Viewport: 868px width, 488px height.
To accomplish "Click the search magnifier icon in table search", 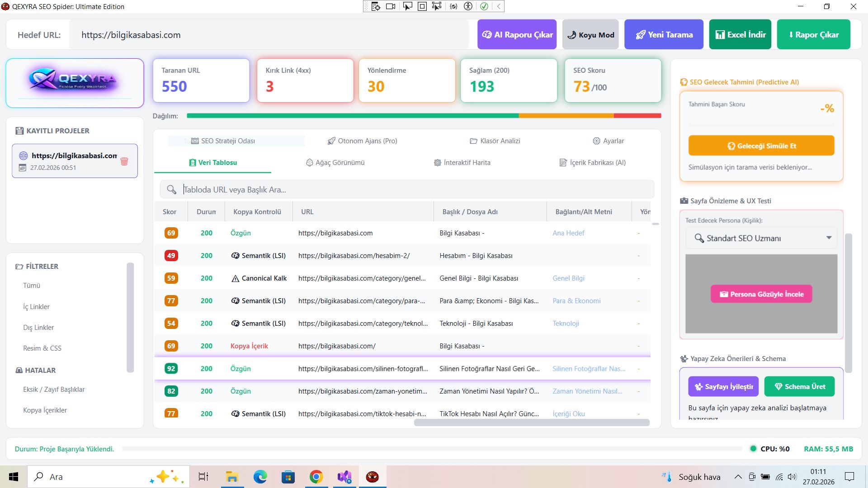I will pos(171,190).
